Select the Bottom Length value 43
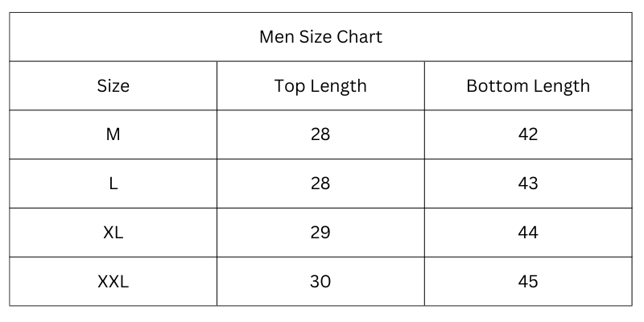Image resolution: width=644 pixels, height=322 pixels. (528, 184)
